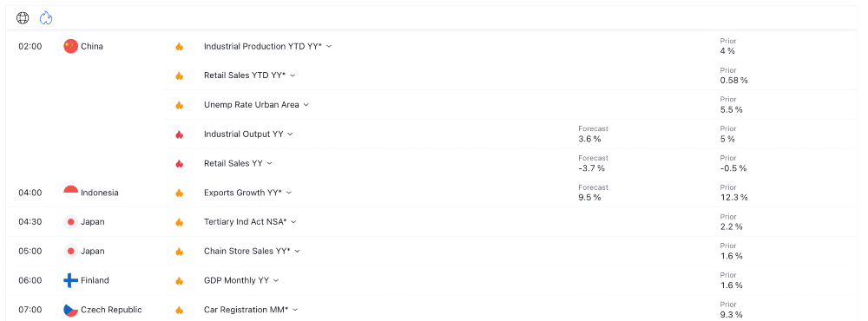Click the red flame next to Industrial Output YY
The width and height of the screenshot is (868, 321).
point(180,134)
